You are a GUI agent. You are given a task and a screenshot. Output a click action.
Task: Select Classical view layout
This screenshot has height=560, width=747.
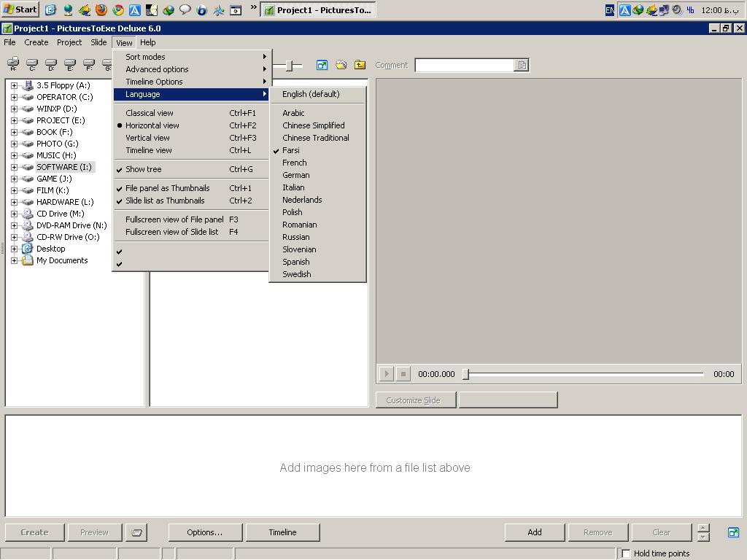[190, 113]
